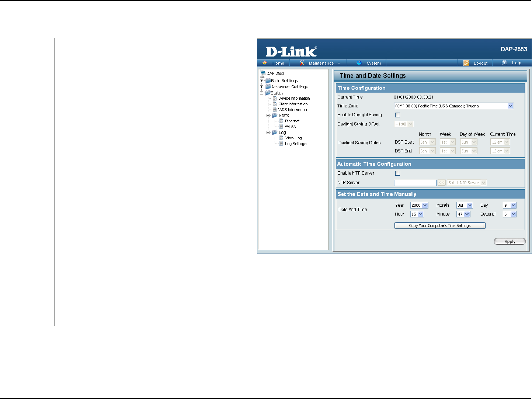Open the DST End Day of Week dropdown
The height and width of the screenshot is (399, 532).
469,151
